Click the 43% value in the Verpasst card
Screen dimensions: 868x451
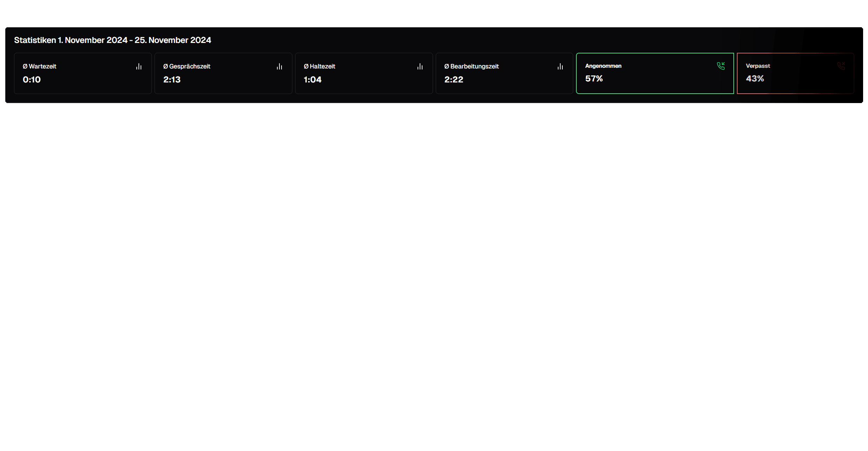755,79
